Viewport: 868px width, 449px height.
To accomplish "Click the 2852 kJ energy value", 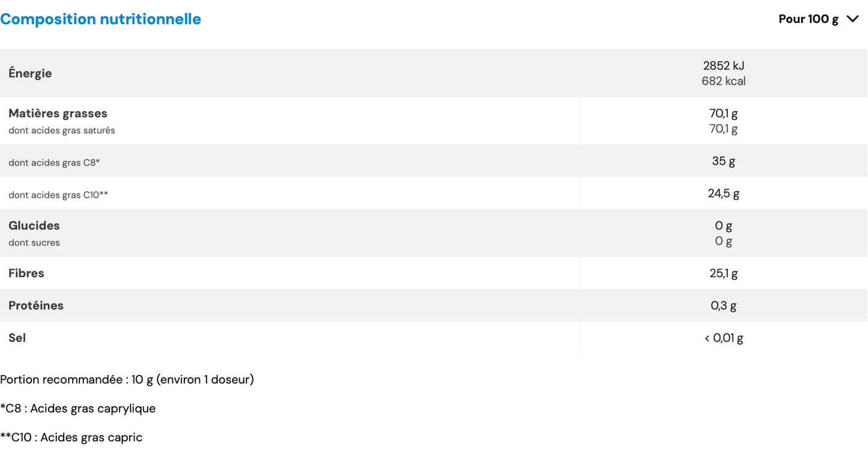I will pos(723,66).
